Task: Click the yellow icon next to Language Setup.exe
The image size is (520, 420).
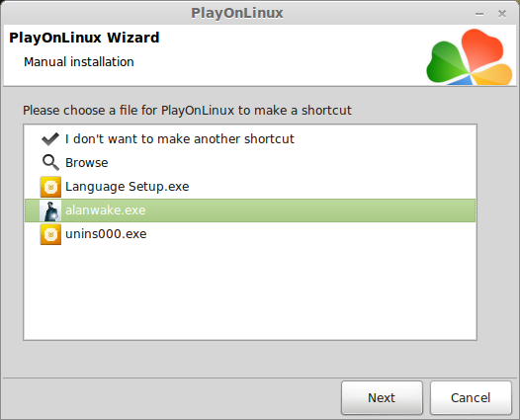Action: coord(50,187)
